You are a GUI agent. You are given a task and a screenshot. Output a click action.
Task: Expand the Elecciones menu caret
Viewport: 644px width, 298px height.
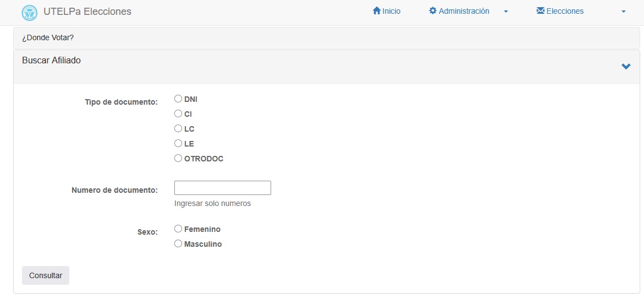point(623,12)
